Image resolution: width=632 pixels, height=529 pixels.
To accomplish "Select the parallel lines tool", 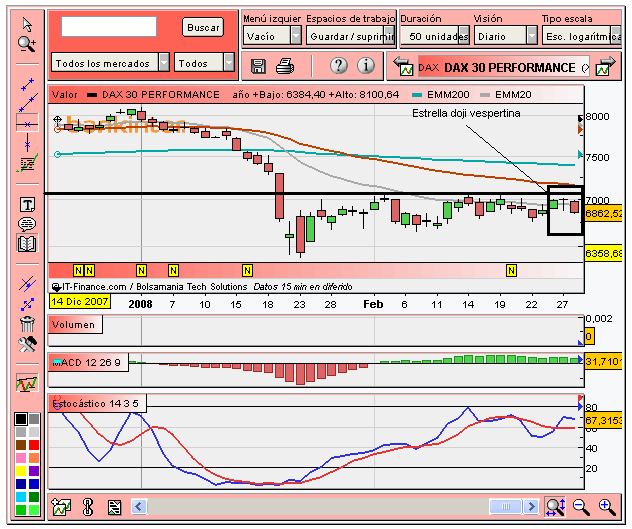I will coord(27,285).
